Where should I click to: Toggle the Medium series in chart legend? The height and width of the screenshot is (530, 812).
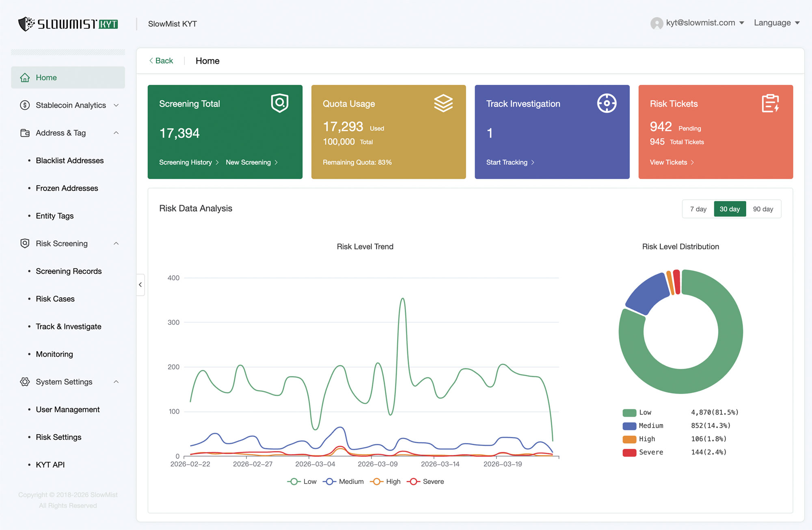coord(343,482)
